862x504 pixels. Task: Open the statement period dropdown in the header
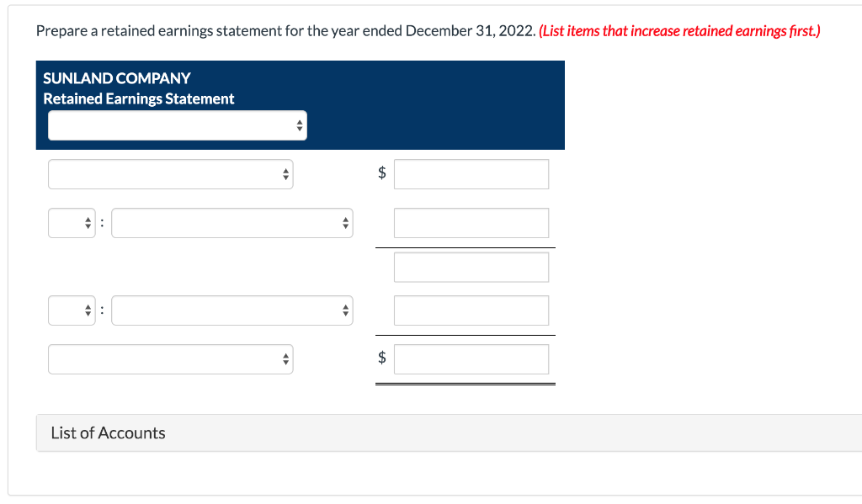pyautogui.click(x=177, y=125)
